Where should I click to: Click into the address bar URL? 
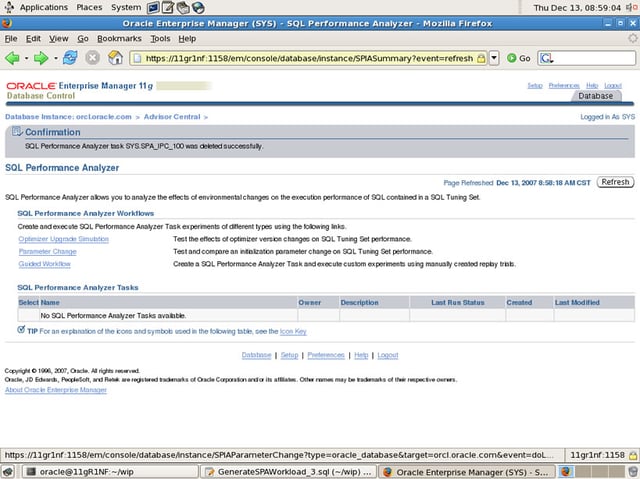click(309, 58)
